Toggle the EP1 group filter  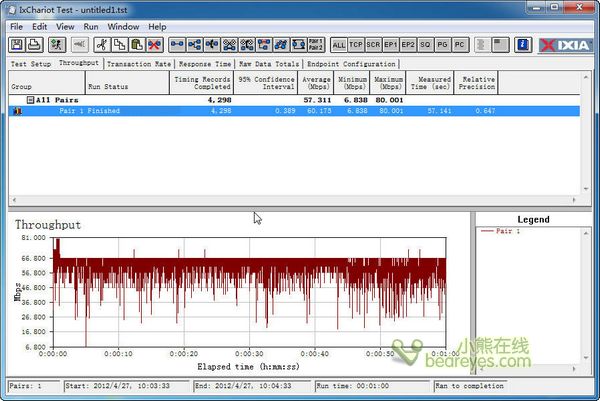[x=390, y=45]
